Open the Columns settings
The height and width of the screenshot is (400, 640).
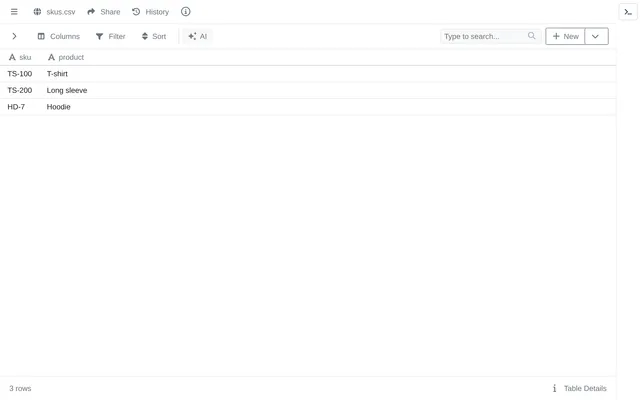coord(59,36)
